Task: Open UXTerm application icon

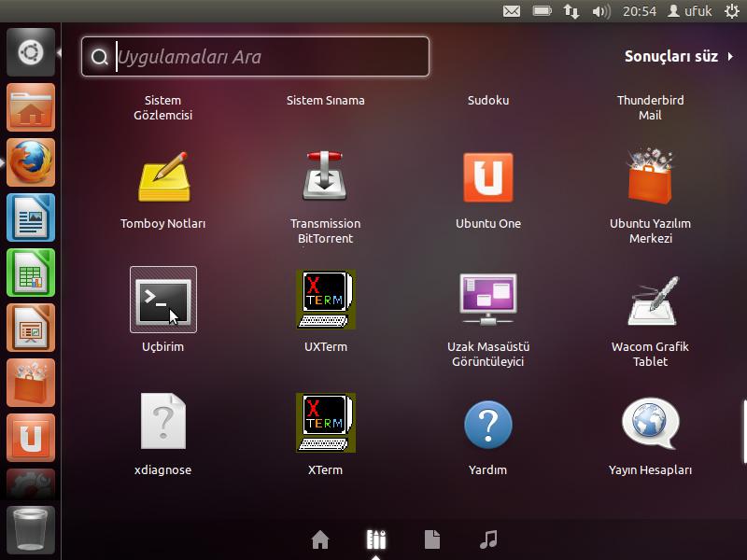Action: point(325,300)
